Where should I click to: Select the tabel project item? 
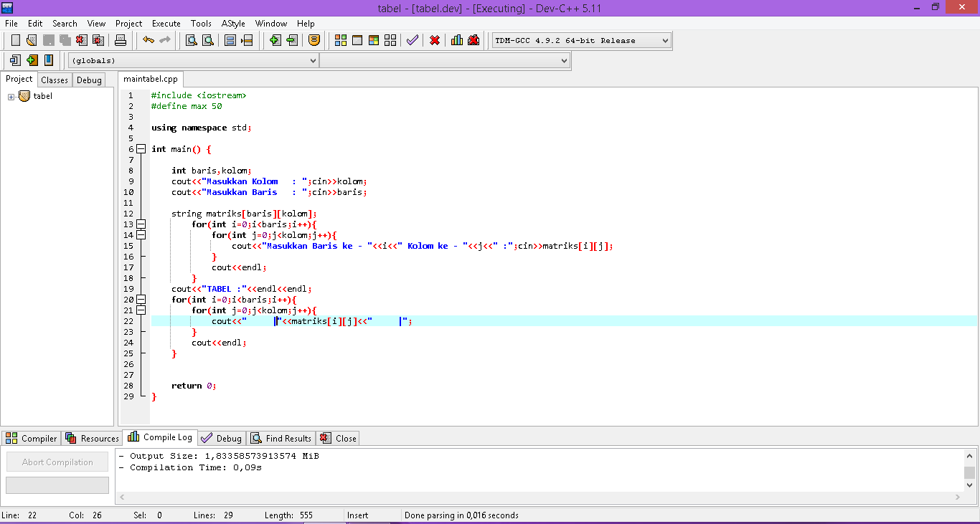(42, 96)
